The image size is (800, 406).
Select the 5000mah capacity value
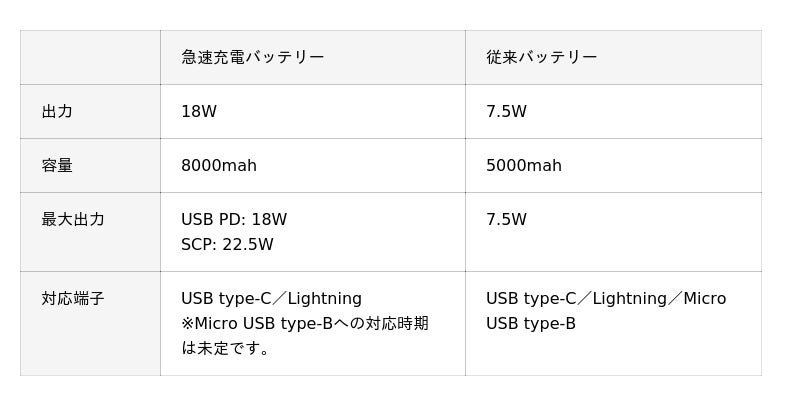[x=524, y=165]
